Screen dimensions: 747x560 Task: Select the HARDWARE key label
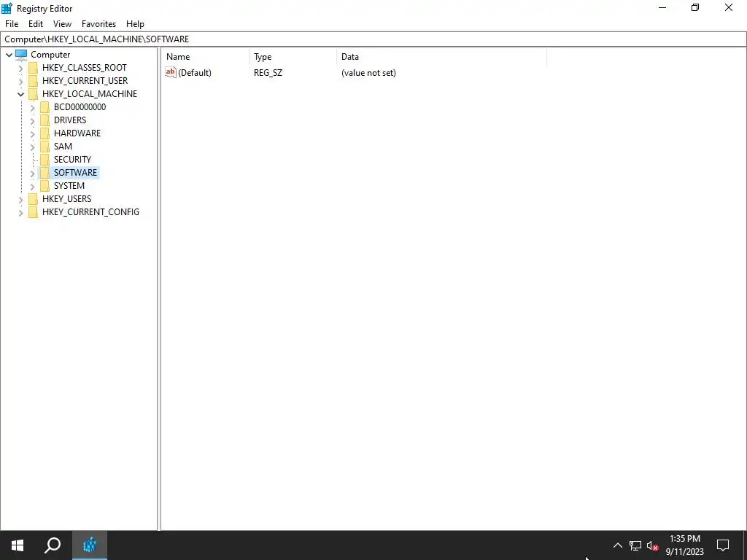[x=77, y=133]
